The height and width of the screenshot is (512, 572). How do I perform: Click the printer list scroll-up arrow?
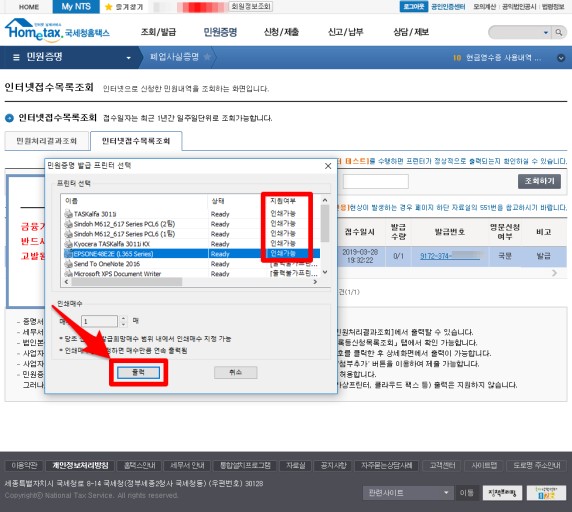[325, 200]
